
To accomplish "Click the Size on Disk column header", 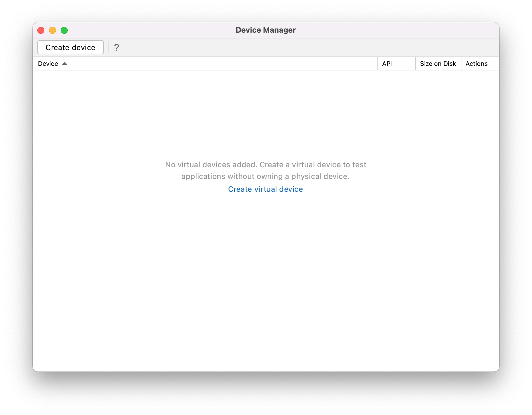I will point(438,64).
